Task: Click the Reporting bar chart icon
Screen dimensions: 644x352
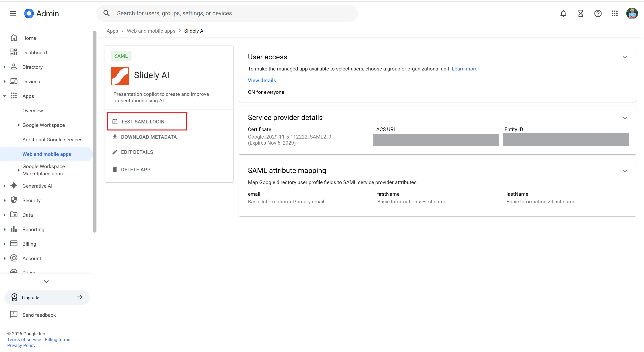Action: [14, 229]
